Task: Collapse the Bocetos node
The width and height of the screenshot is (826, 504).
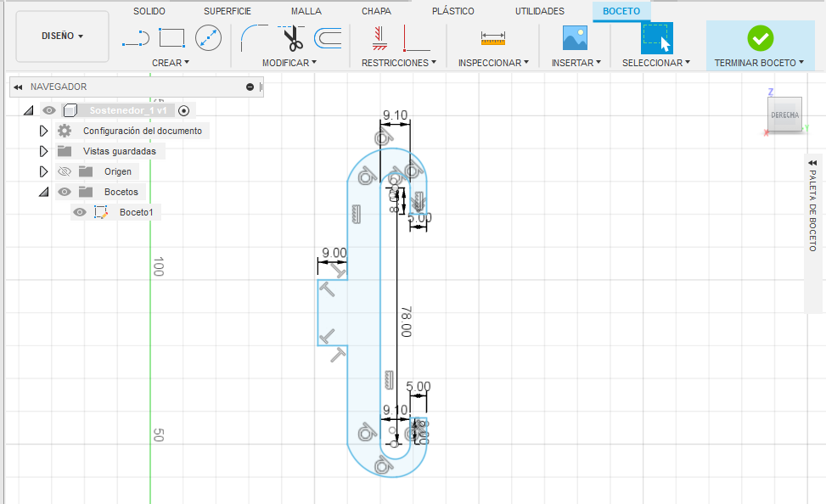Action: [x=44, y=193]
